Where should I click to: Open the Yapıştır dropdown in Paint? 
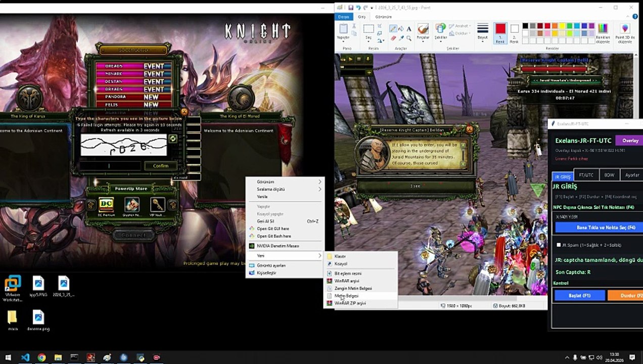pos(343,41)
